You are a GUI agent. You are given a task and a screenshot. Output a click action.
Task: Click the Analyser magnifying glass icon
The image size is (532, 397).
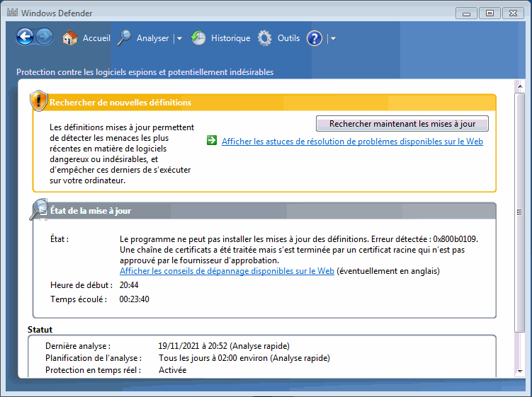[125, 38]
